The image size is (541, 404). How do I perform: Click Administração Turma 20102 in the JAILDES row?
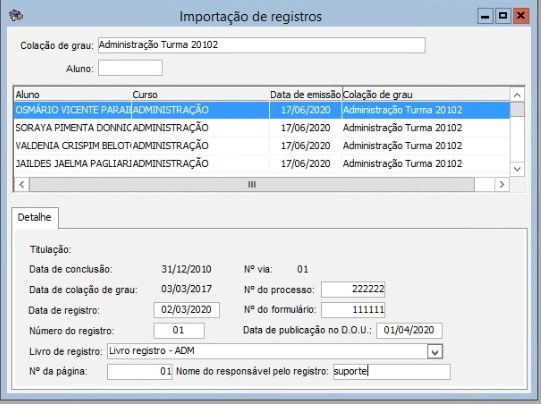click(402, 164)
